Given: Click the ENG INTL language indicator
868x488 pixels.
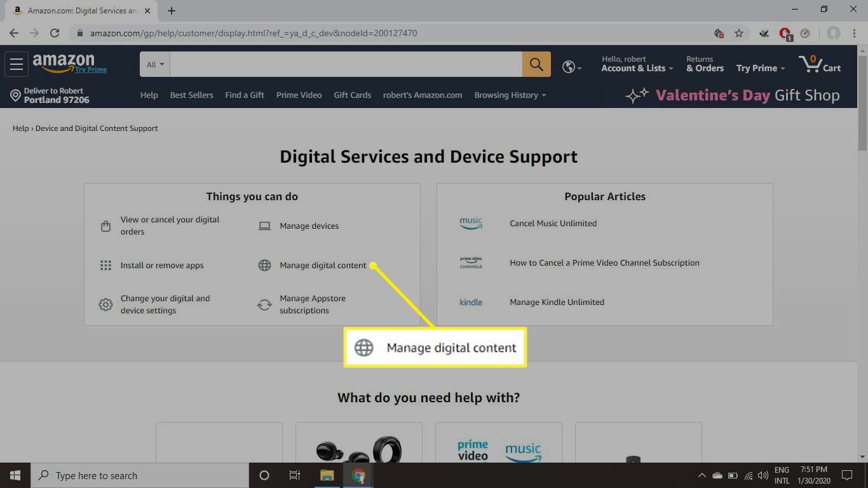Looking at the screenshot, I should (x=782, y=475).
